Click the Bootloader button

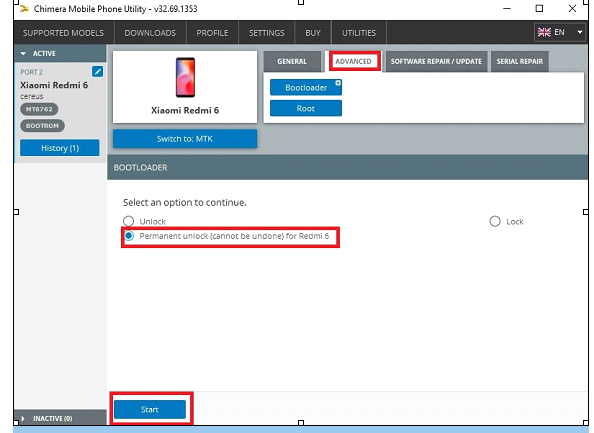[306, 88]
